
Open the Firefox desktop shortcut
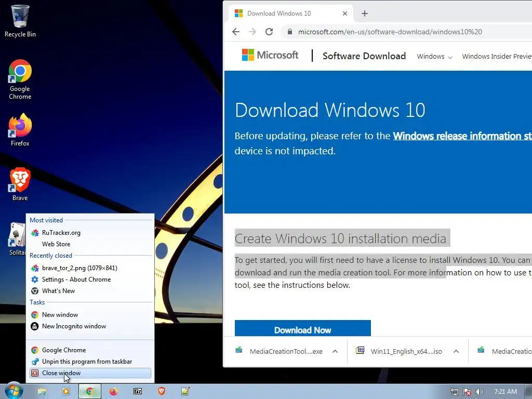point(20,130)
